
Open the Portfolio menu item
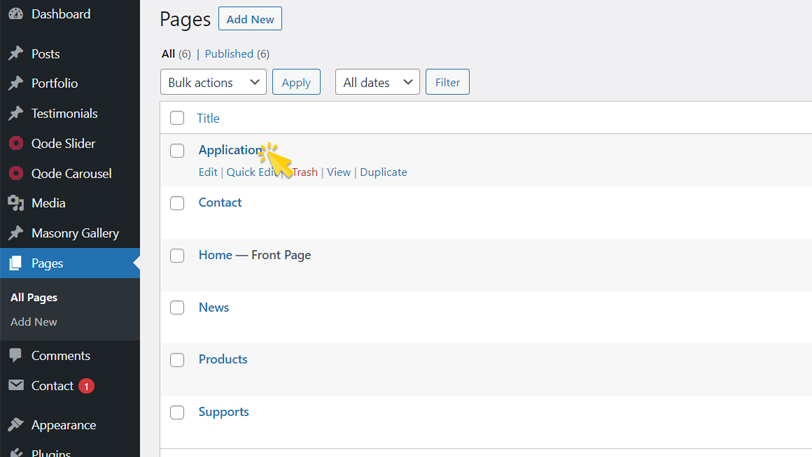point(54,84)
